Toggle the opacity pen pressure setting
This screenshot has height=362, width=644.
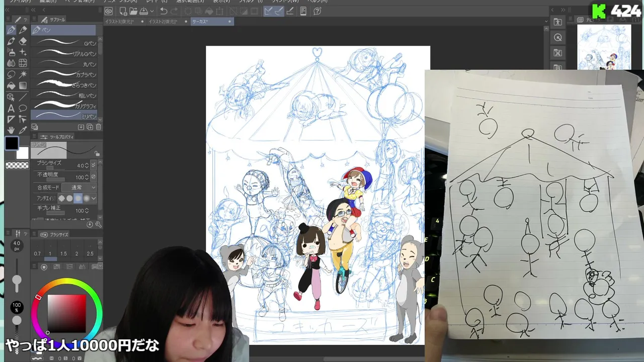94,177
